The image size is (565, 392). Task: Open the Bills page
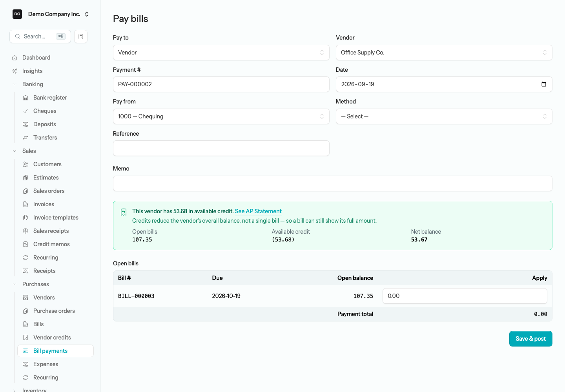pyautogui.click(x=38, y=324)
